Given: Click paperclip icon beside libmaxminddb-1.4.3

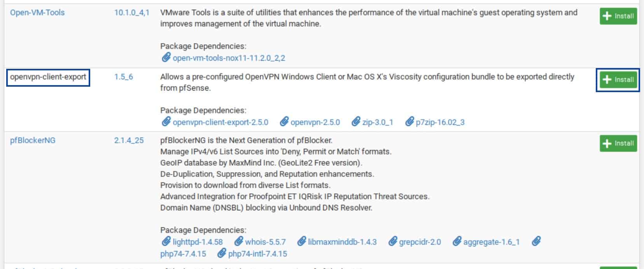Looking at the screenshot, I should click(x=301, y=241).
